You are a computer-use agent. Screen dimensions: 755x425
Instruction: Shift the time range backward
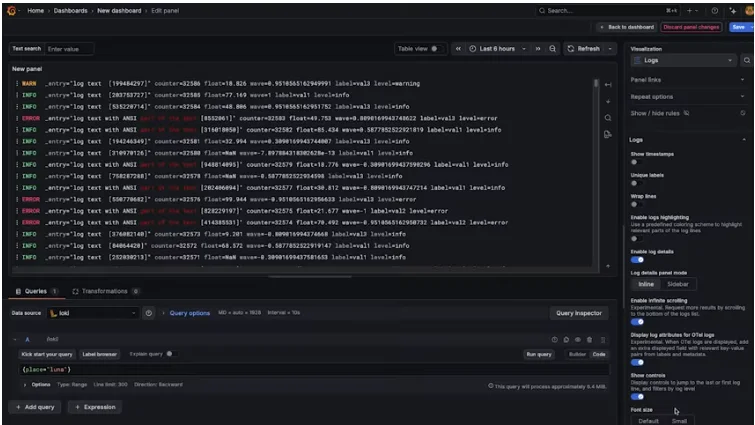pos(459,48)
